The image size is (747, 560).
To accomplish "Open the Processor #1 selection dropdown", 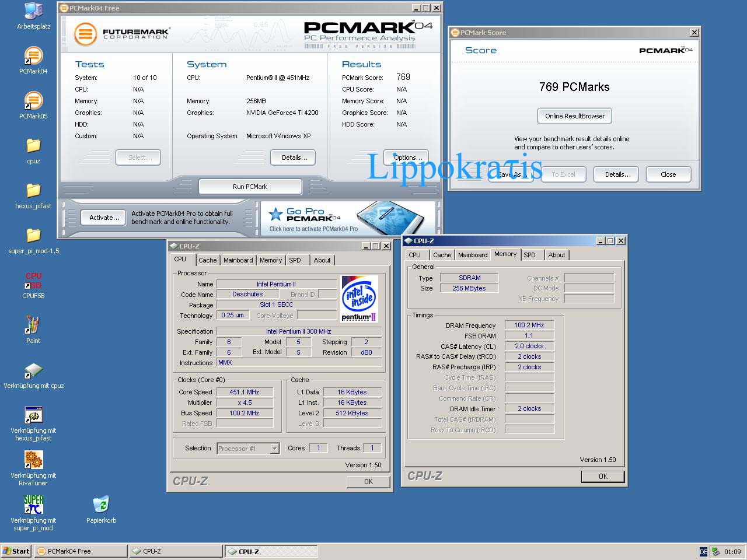I will pos(274,449).
